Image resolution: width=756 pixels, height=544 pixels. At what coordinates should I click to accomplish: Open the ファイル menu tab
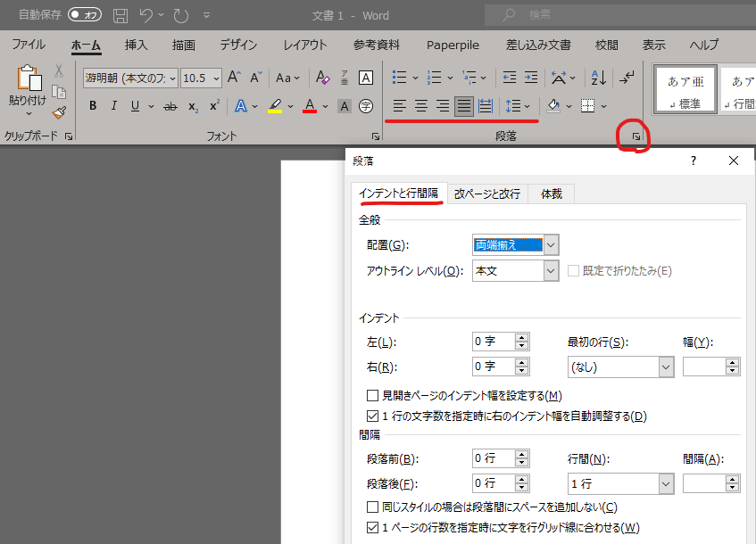[29, 45]
